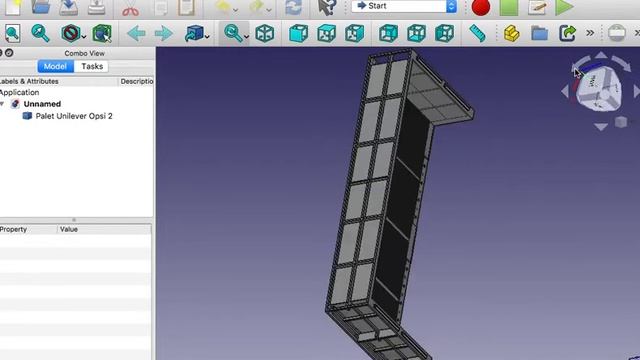This screenshot has width=640, height=360.
Task: Set the Front view cube icon
Action: coord(298,33)
